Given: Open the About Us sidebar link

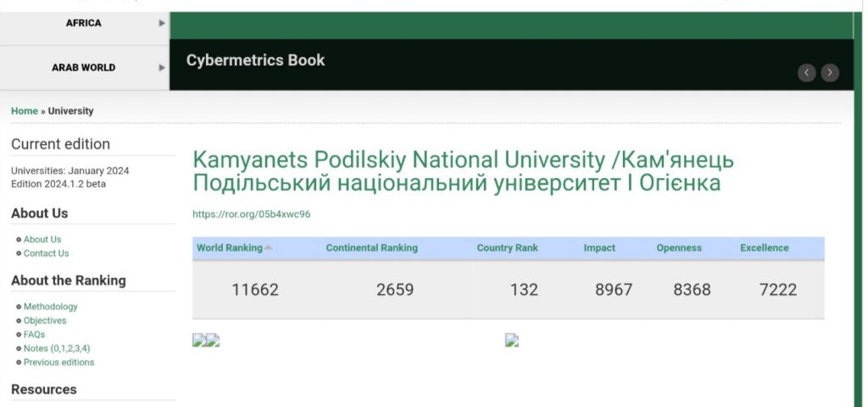Looking at the screenshot, I should pos(42,239).
